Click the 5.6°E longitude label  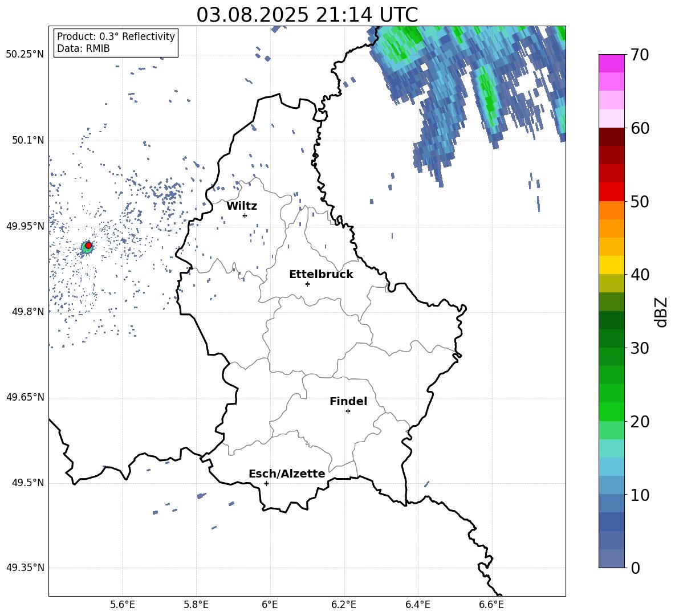[x=123, y=605]
